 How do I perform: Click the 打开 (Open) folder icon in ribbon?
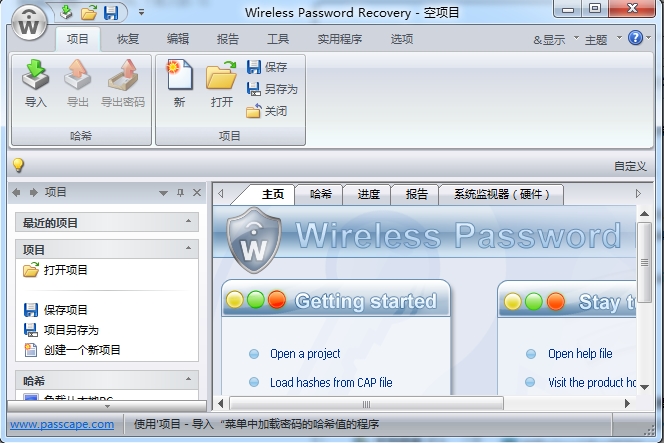click(x=221, y=78)
